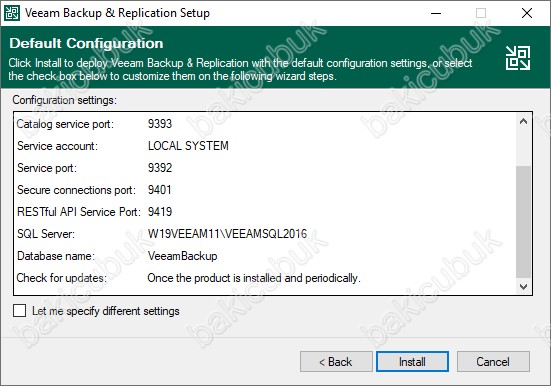
Task: Select the 'SQL Server:' label
Action: coord(46,234)
